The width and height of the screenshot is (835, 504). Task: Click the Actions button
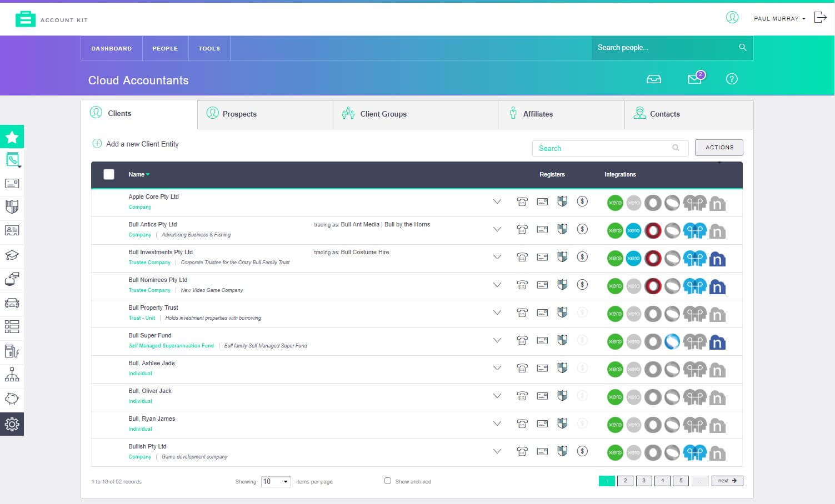pos(719,148)
